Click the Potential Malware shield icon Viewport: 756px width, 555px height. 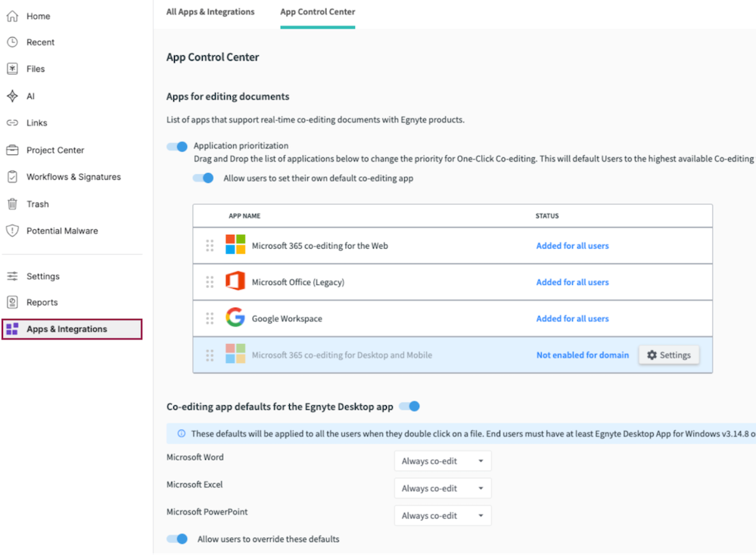coord(13,231)
